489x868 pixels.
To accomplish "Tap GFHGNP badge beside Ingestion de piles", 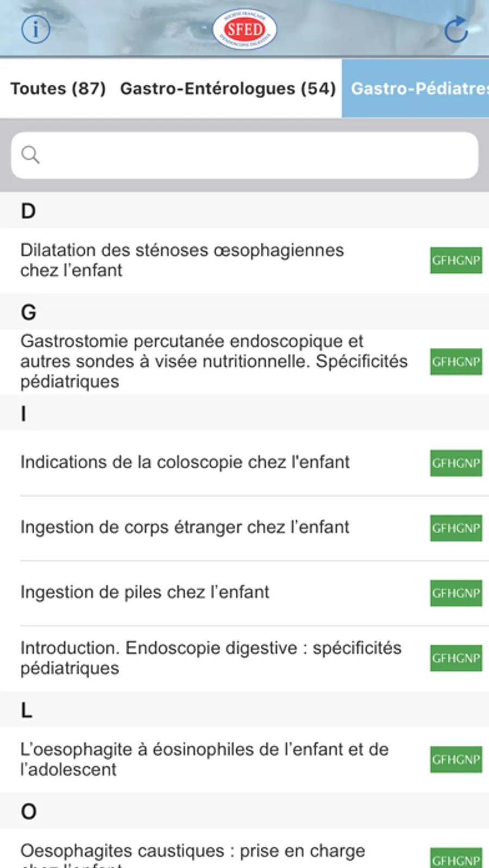I will tap(456, 593).
